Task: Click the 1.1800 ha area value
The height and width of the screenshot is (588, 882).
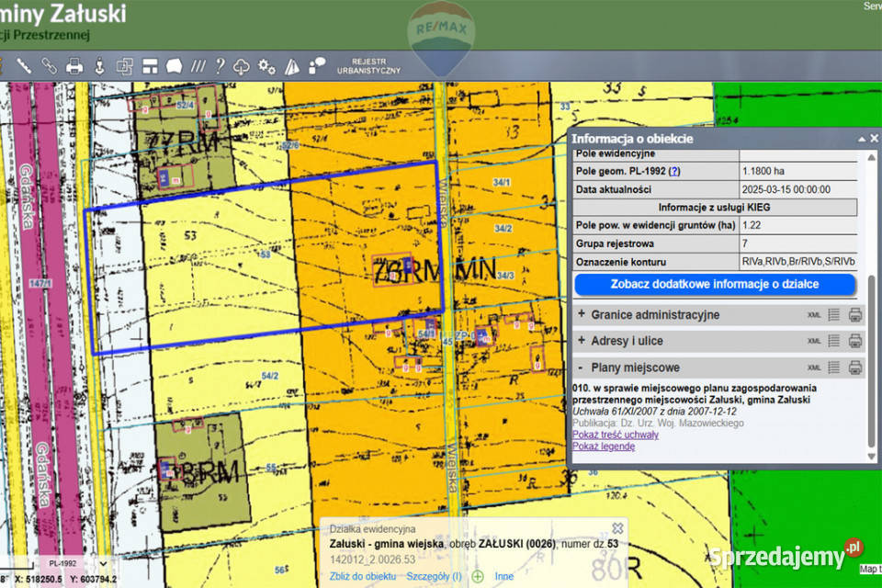Action: click(x=763, y=171)
